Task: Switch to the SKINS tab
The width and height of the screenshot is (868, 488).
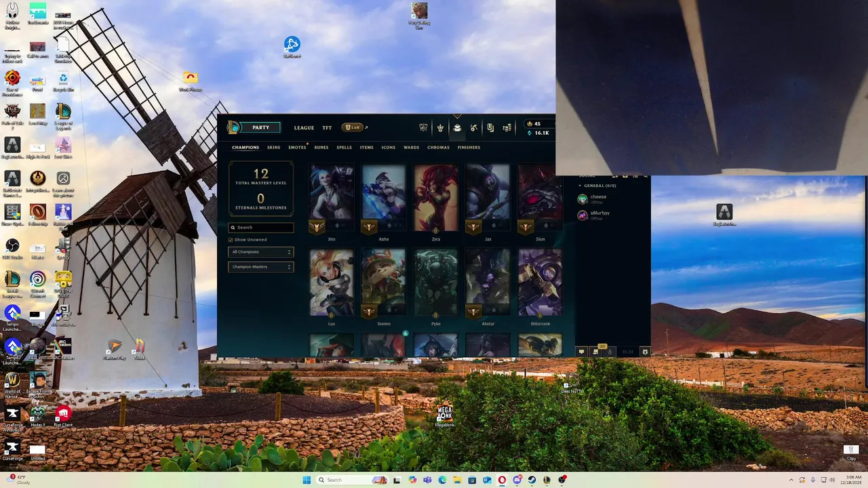Action: [273, 147]
